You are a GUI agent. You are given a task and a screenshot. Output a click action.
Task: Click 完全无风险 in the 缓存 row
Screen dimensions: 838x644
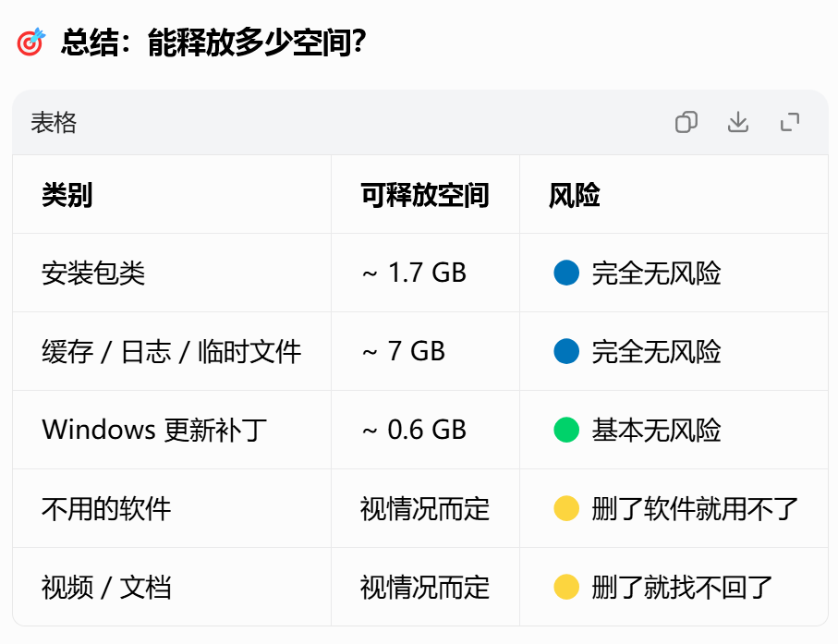tap(656, 352)
